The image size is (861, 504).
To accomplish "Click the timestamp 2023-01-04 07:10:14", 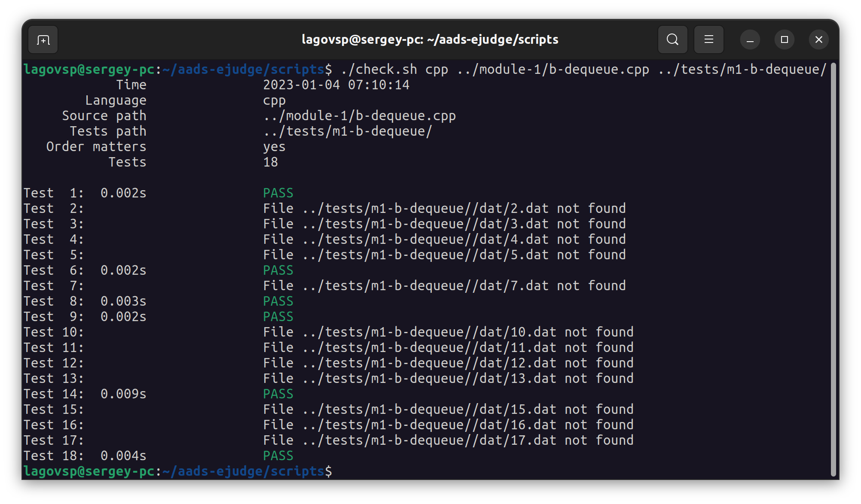I will [x=336, y=85].
